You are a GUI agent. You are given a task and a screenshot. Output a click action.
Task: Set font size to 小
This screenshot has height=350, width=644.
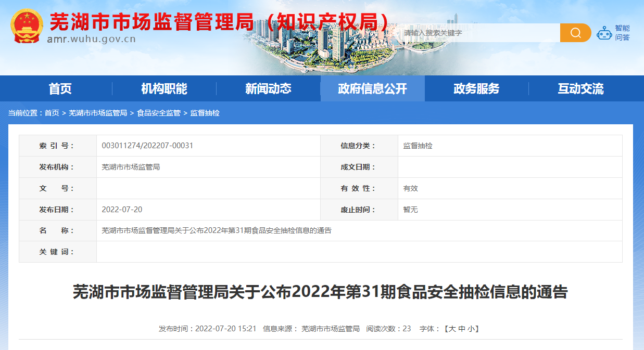pos(471,329)
